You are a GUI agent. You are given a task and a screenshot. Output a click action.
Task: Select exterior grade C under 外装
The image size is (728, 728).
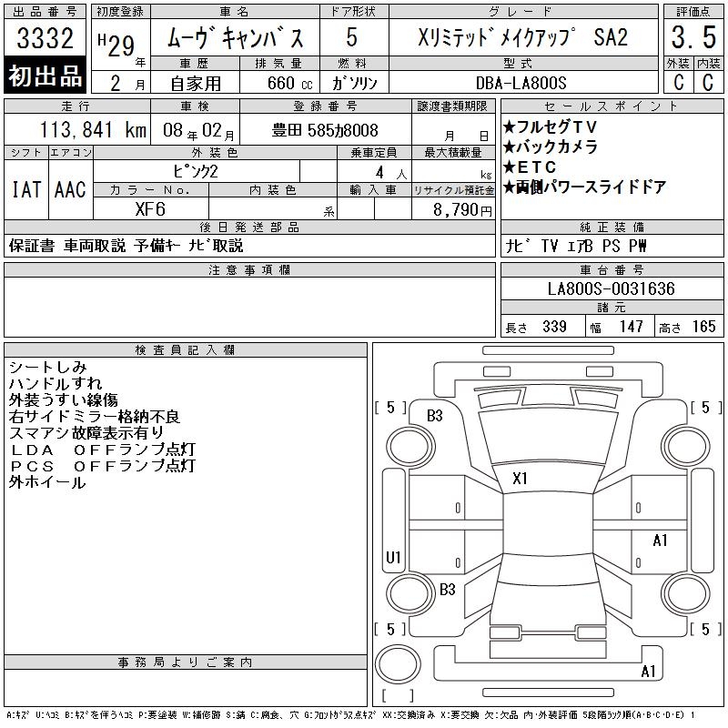(x=678, y=82)
